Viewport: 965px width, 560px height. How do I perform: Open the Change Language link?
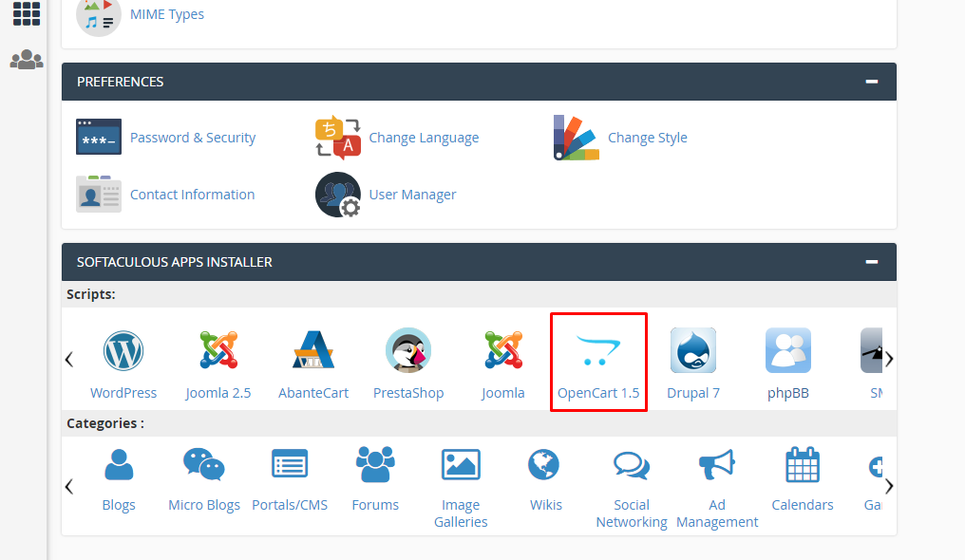[x=424, y=138]
